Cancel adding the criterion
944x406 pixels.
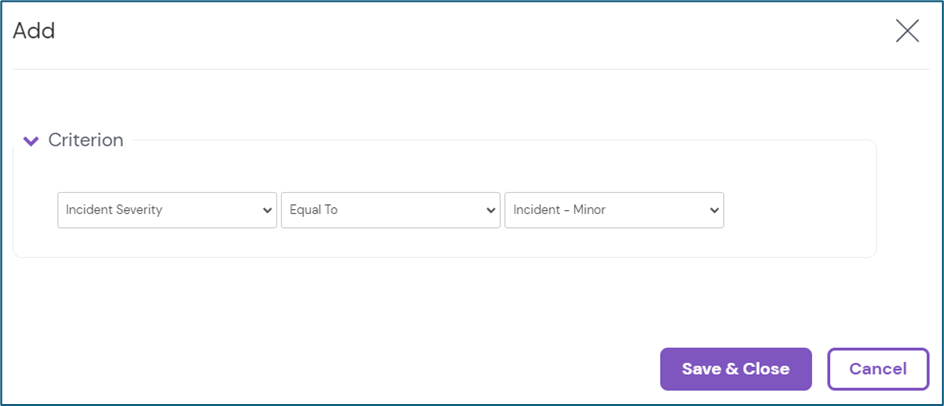[x=878, y=369]
